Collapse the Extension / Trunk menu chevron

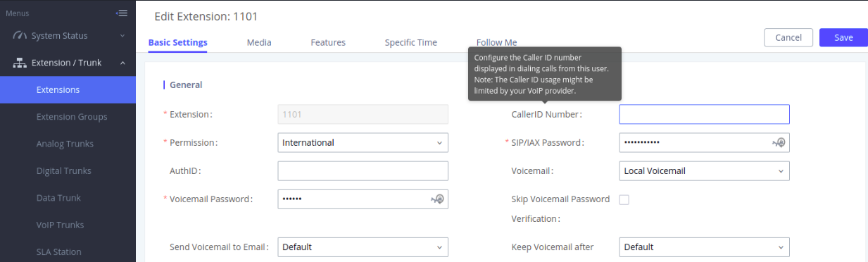point(122,63)
